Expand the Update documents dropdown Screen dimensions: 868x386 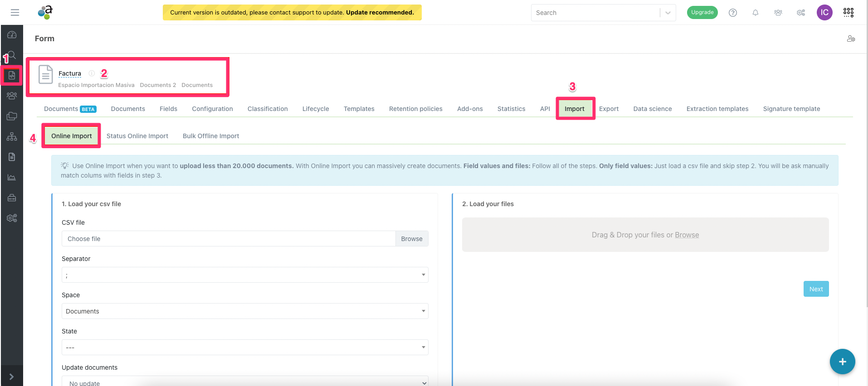click(x=245, y=382)
